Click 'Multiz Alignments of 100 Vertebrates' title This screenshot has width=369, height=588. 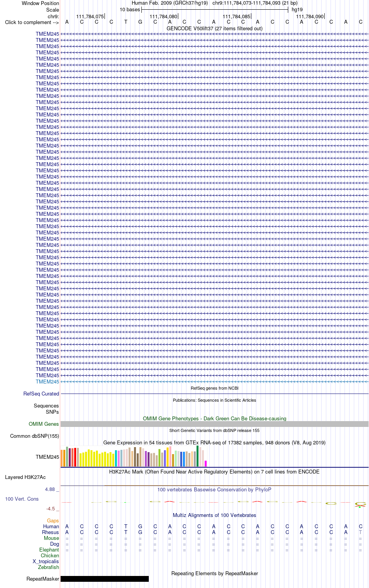coord(214,515)
